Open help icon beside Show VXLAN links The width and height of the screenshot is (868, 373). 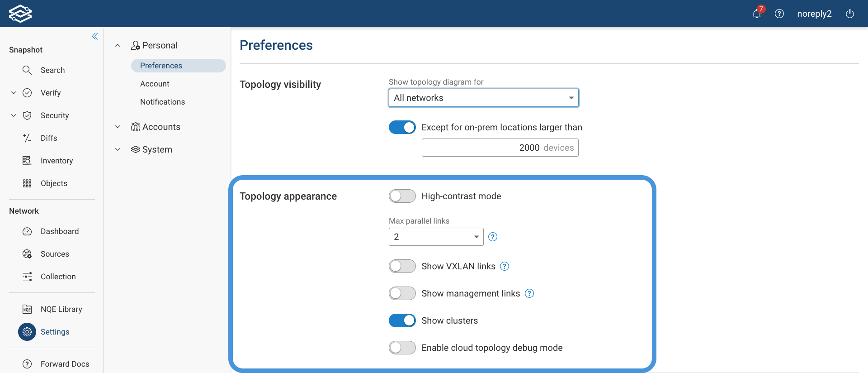pyautogui.click(x=505, y=266)
